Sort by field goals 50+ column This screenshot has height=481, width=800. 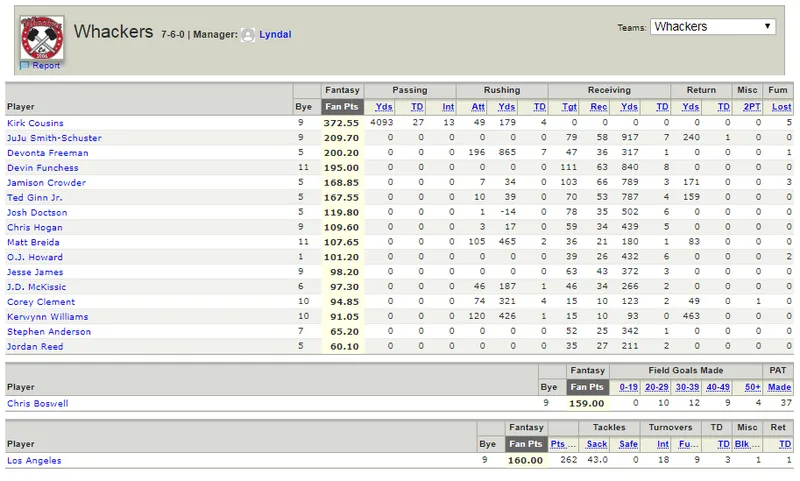753,387
